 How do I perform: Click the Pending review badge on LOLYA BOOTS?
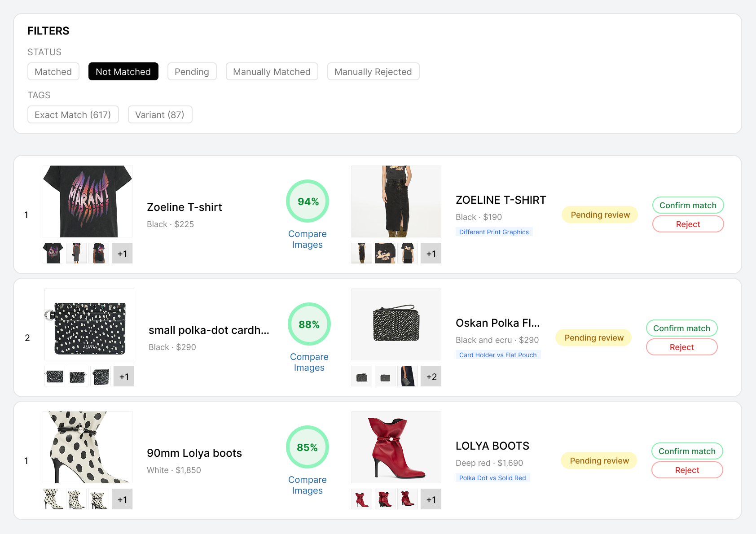click(598, 460)
